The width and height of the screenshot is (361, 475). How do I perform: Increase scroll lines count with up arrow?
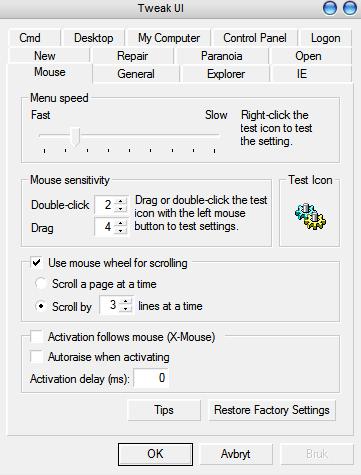[x=126, y=301]
